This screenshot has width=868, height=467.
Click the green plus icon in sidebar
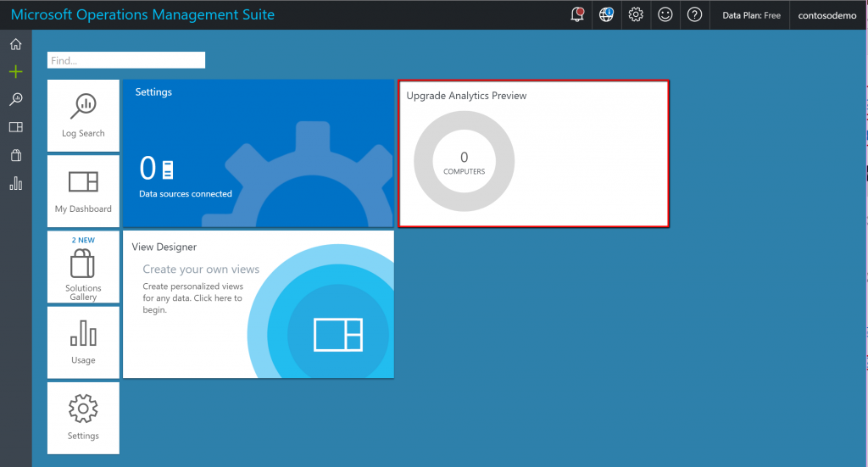pos(15,71)
